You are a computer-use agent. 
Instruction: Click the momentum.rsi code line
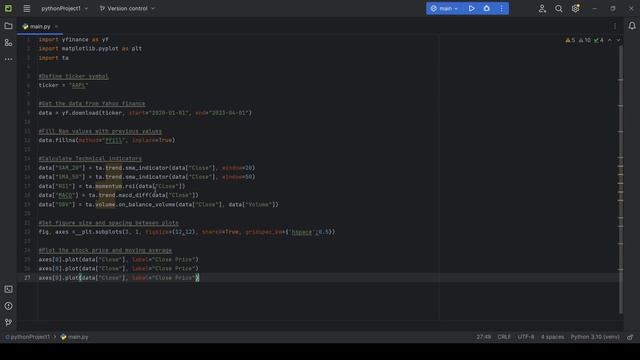[x=112, y=186]
